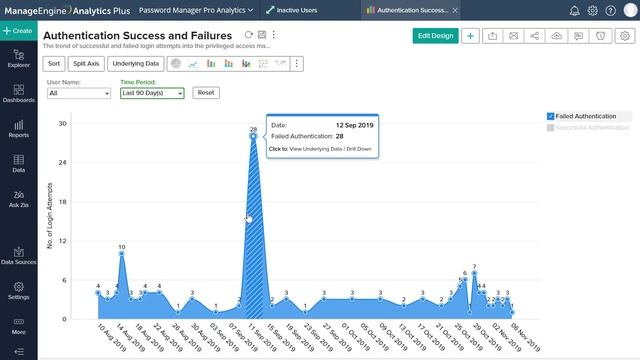Open Reports from the sidebar

[x=18, y=129]
